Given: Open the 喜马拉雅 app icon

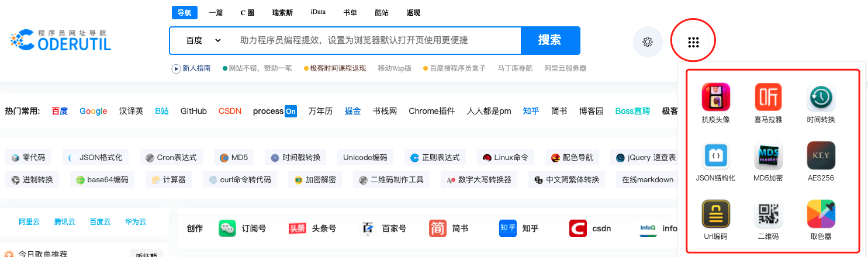Looking at the screenshot, I should [769, 97].
